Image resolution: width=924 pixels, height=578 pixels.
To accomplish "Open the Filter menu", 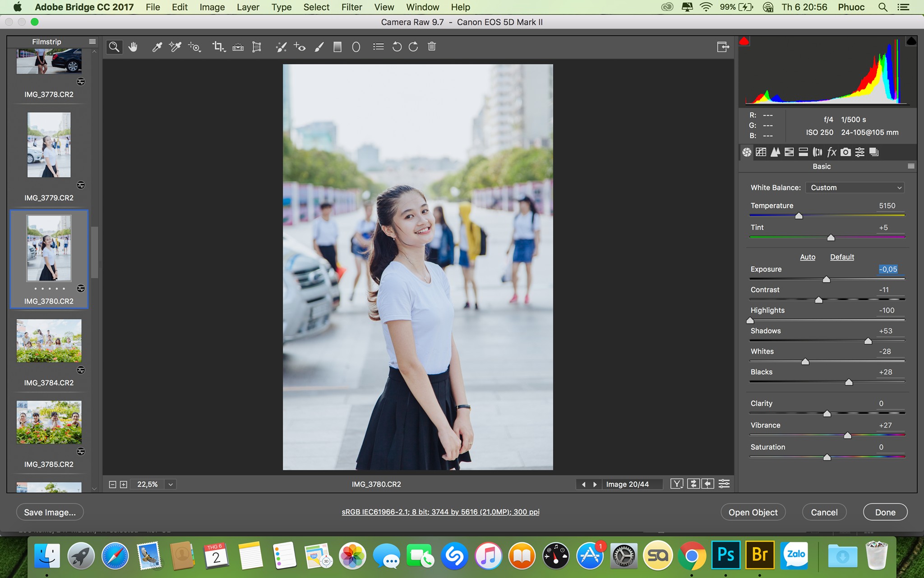I will [x=351, y=7].
